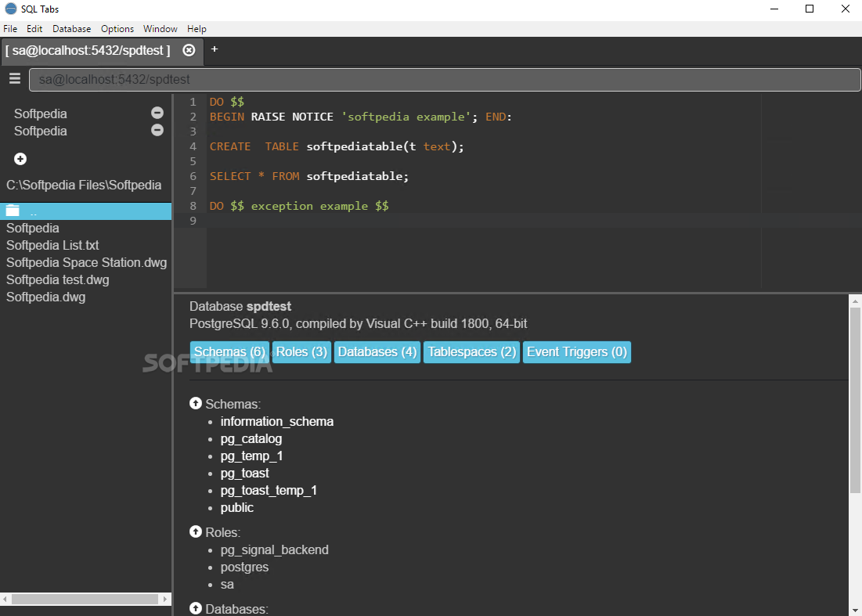Click the Schemas (6) button

pyautogui.click(x=230, y=352)
